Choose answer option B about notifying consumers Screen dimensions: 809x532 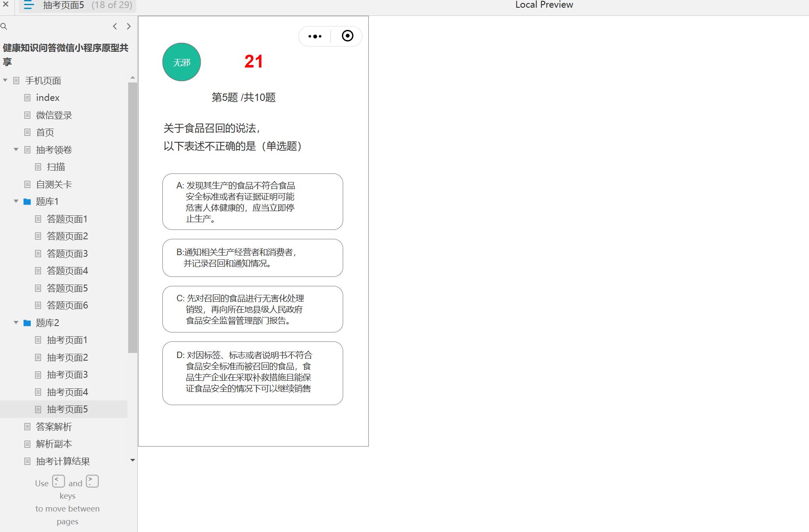click(x=253, y=258)
